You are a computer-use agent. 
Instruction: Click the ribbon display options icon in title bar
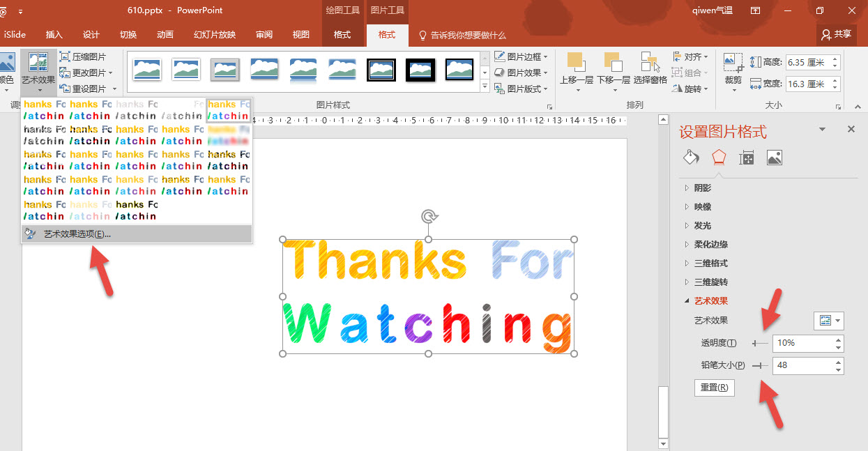click(755, 10)
